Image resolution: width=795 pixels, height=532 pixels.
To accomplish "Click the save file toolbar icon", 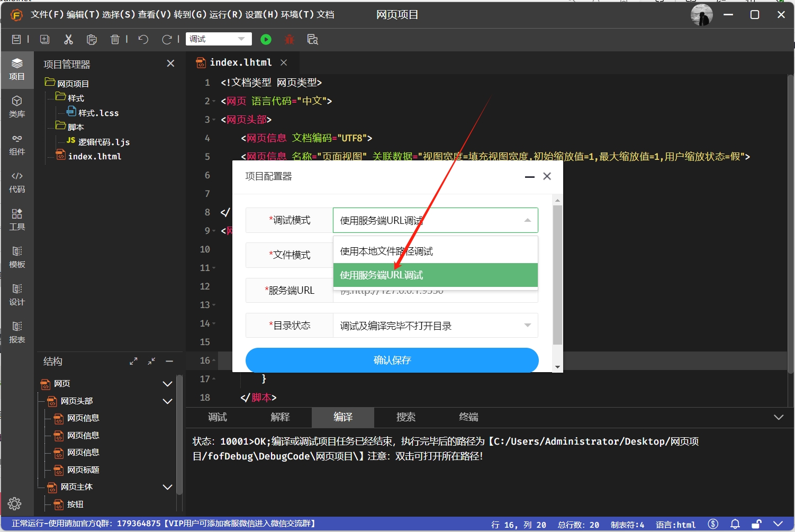I will pyautogui.click(x=16, y=39).
